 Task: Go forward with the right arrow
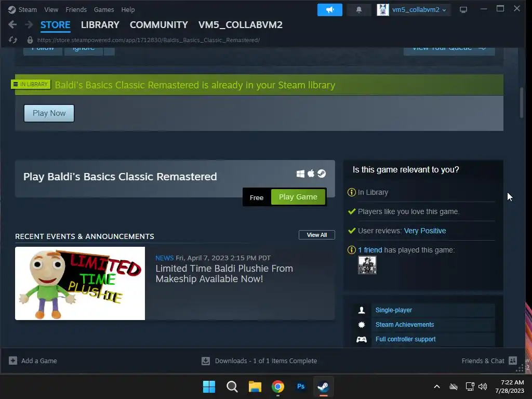29,24
